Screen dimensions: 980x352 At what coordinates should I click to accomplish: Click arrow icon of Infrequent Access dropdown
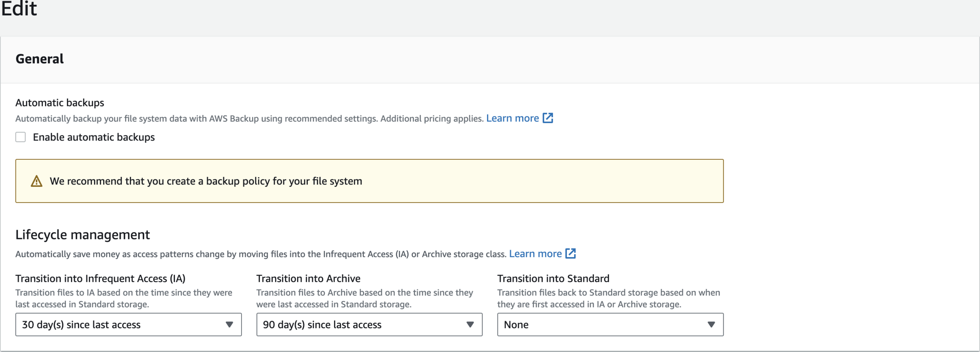(229, 325)
